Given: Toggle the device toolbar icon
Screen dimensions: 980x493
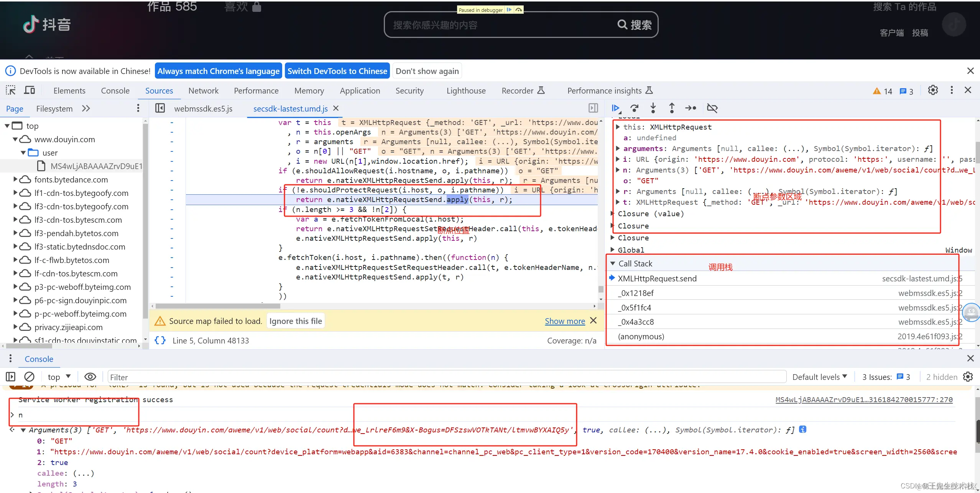Looking at the screenshot, I should 30,90.
